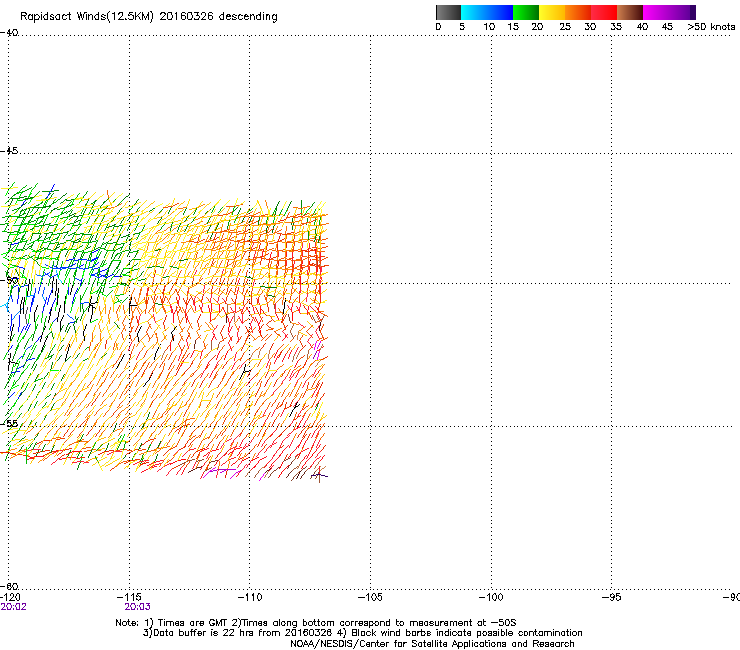Click the '-95' longitude axis label

(612, 597)
